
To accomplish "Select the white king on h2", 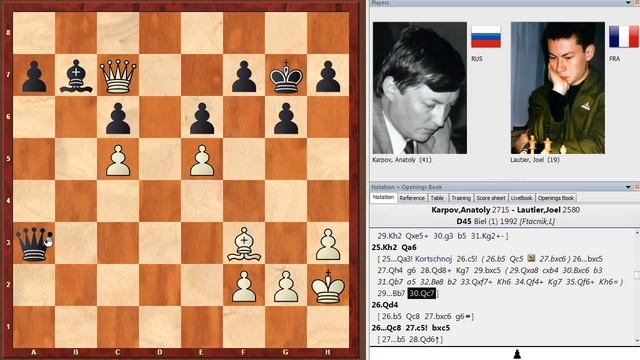I will 328,286.
